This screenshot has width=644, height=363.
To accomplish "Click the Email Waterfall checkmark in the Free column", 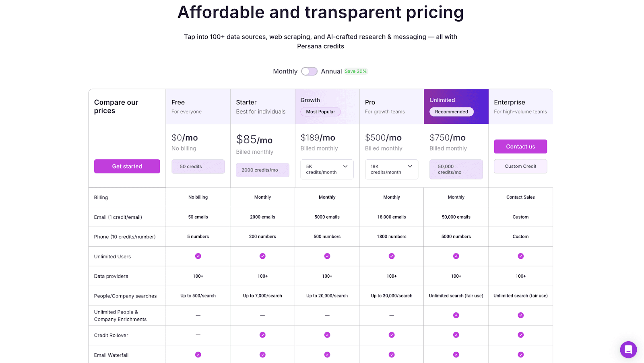I will [198, 355].
